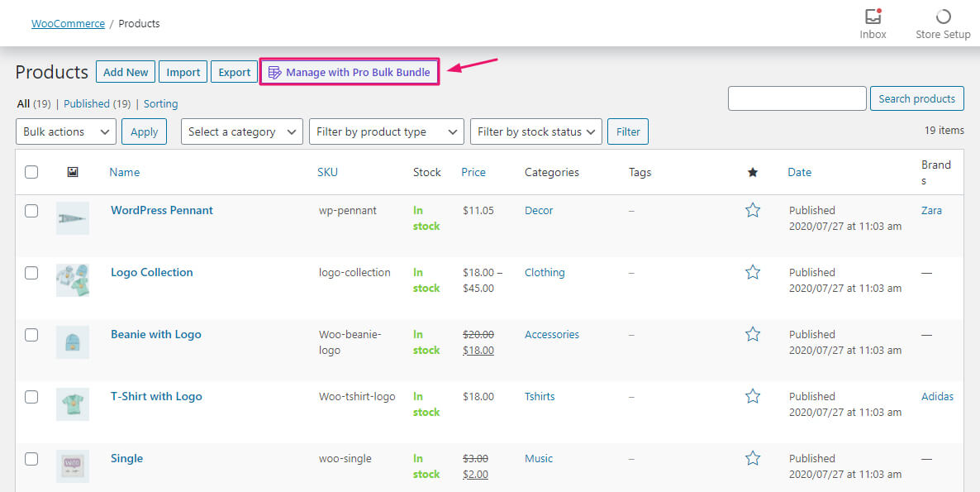Go to WooCommerce breadcrumb link
The width and height of the screenshot is (980, 492).
(68, 24)
